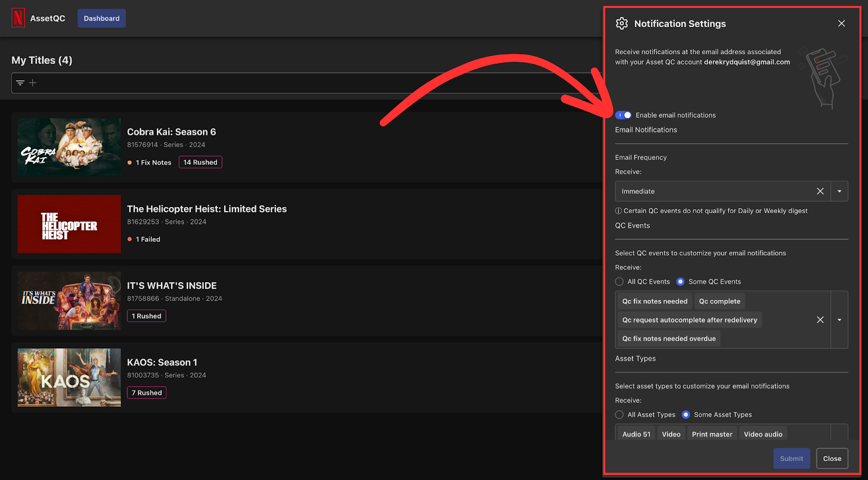Click the Print master asset tag
868x480 pixels.
[x=712, y=434]
